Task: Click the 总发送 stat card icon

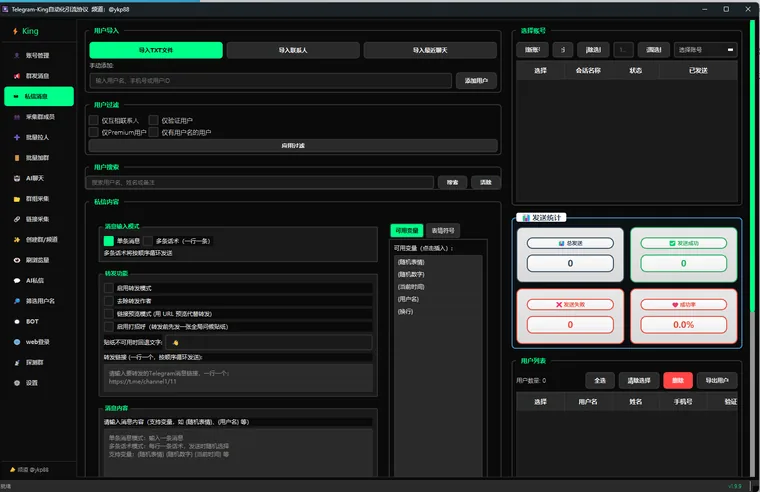Action: 561,243
